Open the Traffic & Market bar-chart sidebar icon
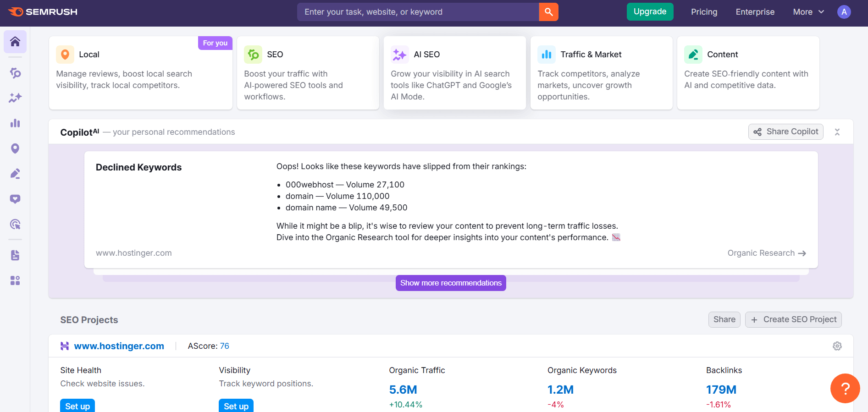The height and width of the screenshot is (412, 868). point(15,123)
